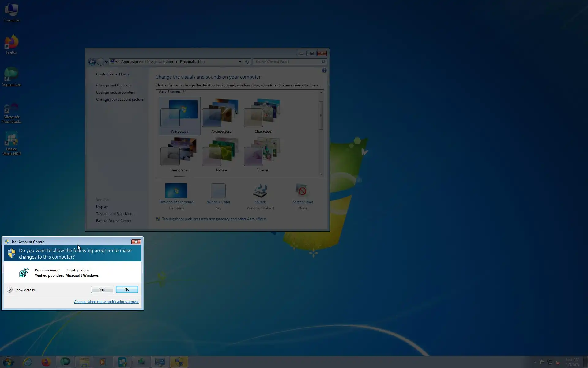Click No in the UAC dialog

[127, 289]
